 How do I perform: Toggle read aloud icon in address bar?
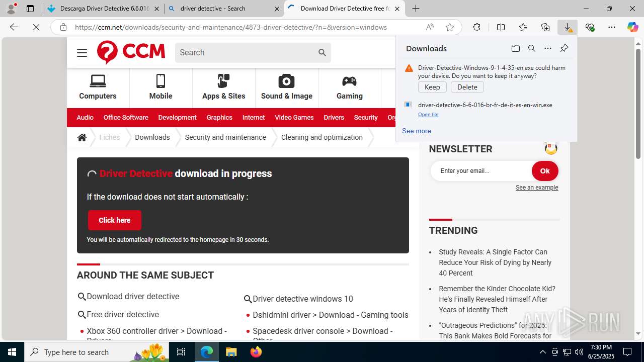coord(430,27)
